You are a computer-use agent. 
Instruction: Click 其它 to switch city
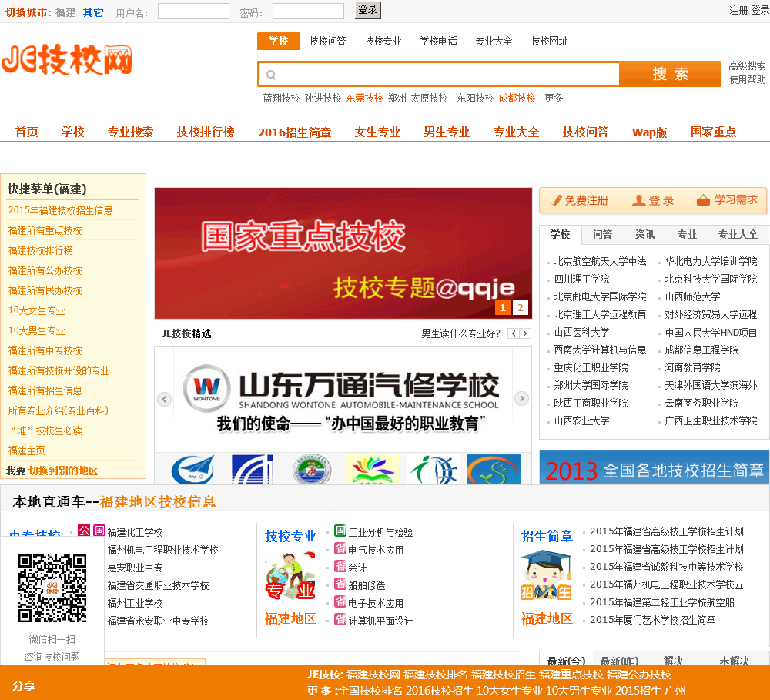pyautogui.click(x=93, y=12)
